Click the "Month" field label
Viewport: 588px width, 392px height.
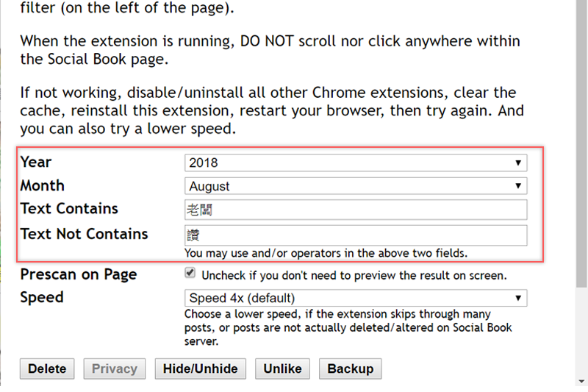43,185
